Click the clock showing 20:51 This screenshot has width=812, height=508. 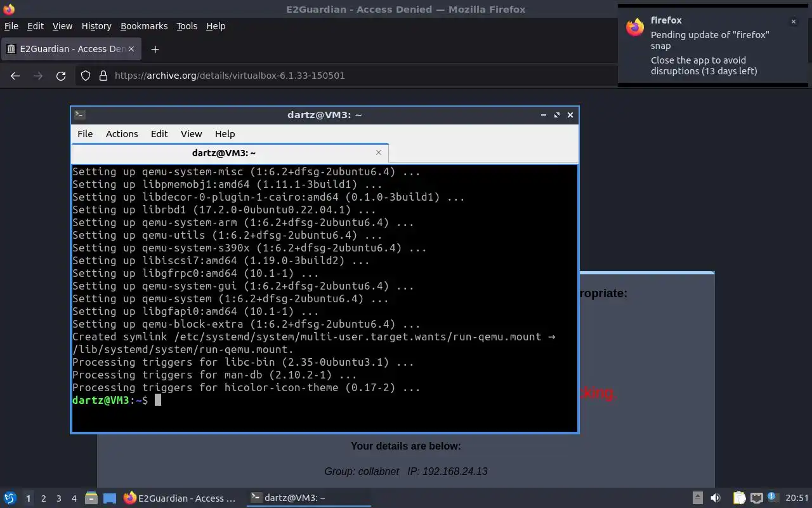[797, 498]
